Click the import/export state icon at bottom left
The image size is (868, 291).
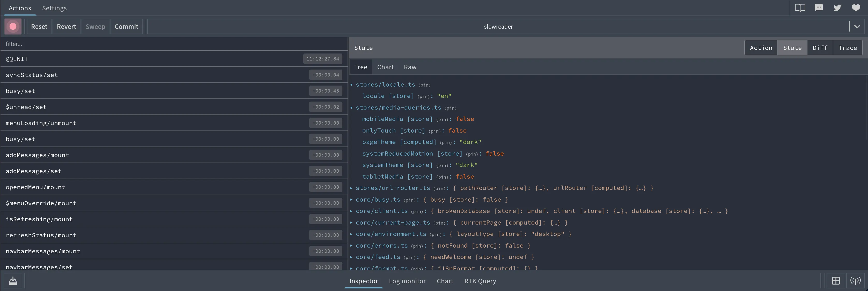(13, 281)
